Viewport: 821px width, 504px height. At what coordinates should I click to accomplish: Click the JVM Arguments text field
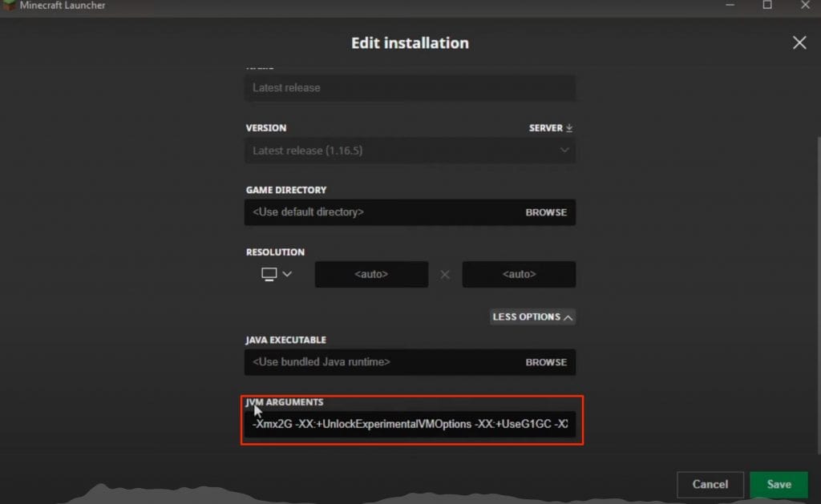pyautogui.click(x=410, y=424)
